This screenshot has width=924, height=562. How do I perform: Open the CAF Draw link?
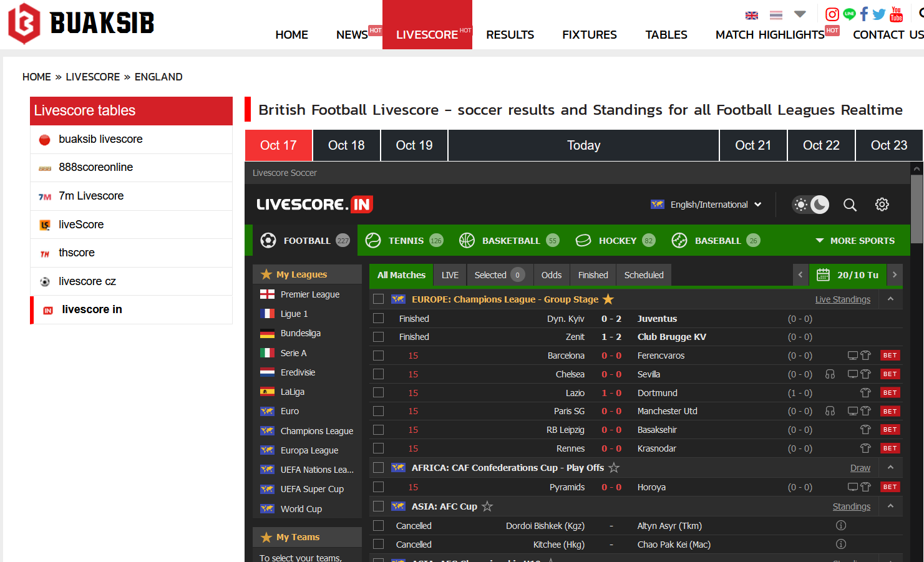[x=860, y=468]
